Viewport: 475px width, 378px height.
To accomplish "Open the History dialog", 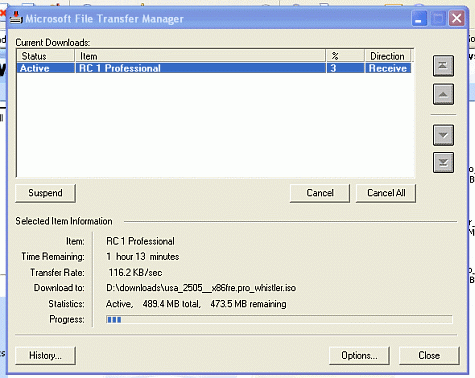I will [45, 355].
